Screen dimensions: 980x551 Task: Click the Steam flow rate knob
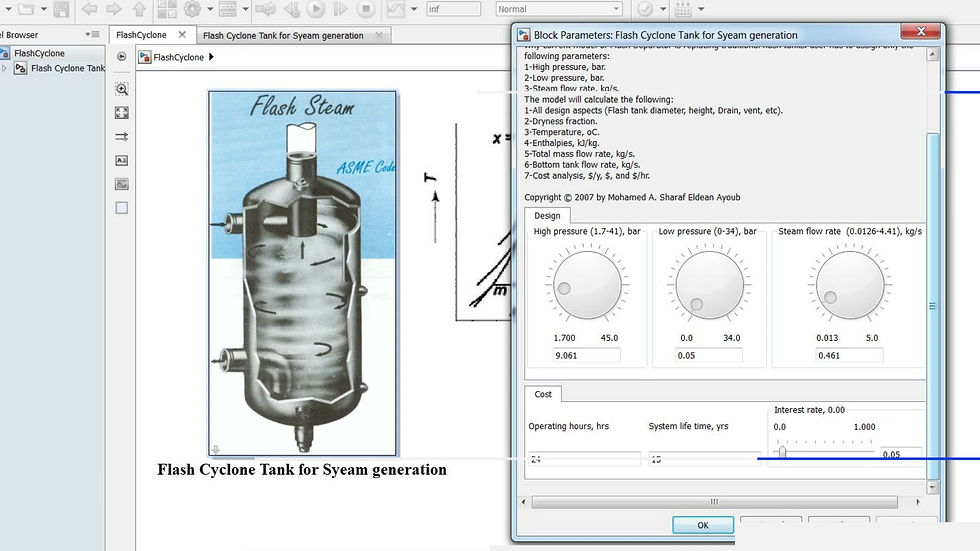click(850, 285)
